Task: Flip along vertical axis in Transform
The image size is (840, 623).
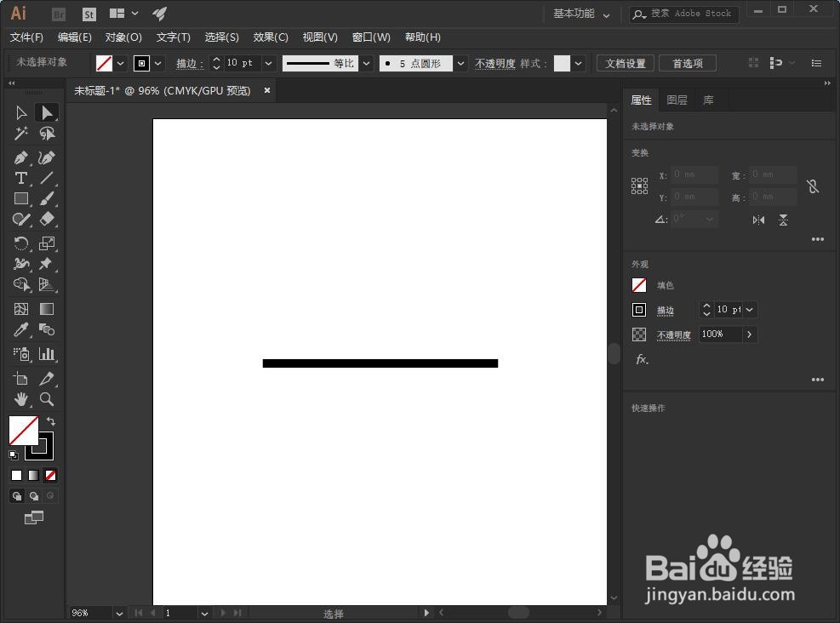Action: (x=783, y=220)
